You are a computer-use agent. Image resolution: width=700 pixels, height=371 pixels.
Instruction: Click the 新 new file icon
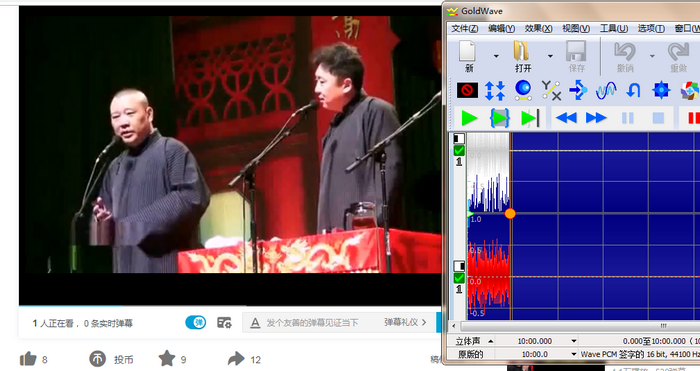pyautogui.click(x=468, y=56)
